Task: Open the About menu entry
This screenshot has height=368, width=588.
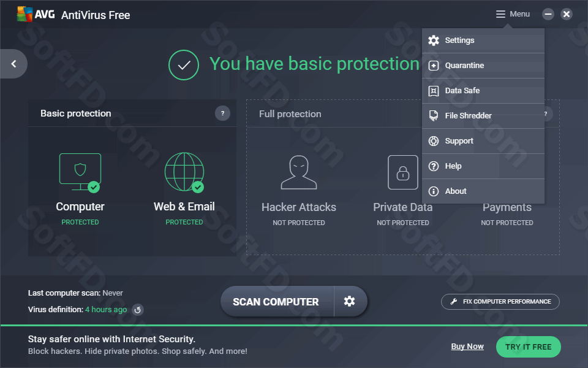Action: pyautogui.click(x=483, y=191)
